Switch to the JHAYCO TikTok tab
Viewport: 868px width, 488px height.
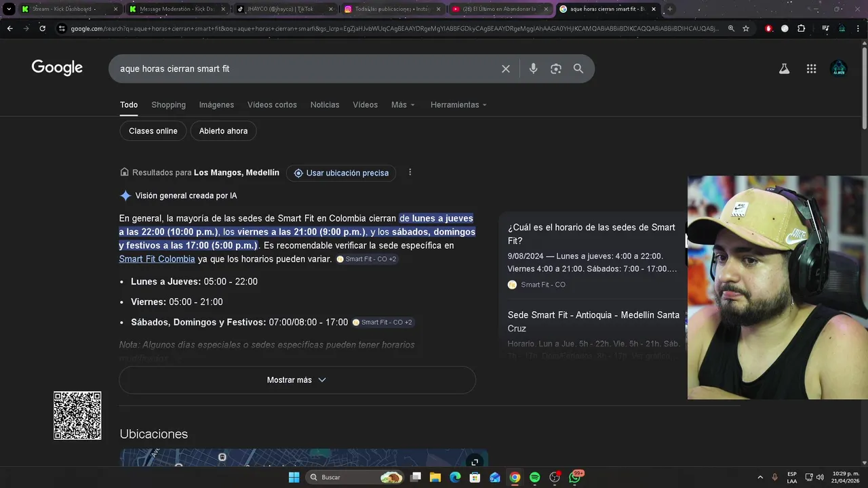[x=283, y=9]
